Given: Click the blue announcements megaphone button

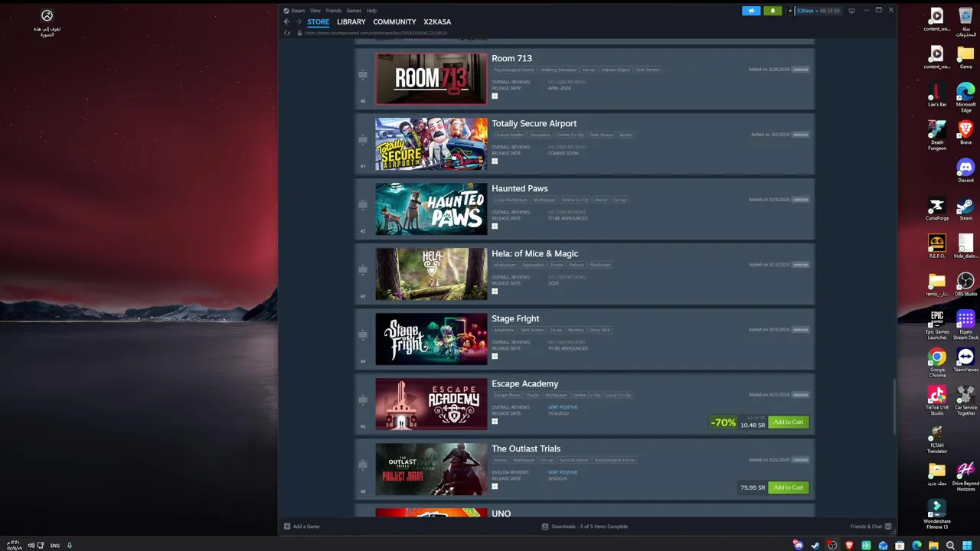Looking at the screenshot, I should click(751, 11).
